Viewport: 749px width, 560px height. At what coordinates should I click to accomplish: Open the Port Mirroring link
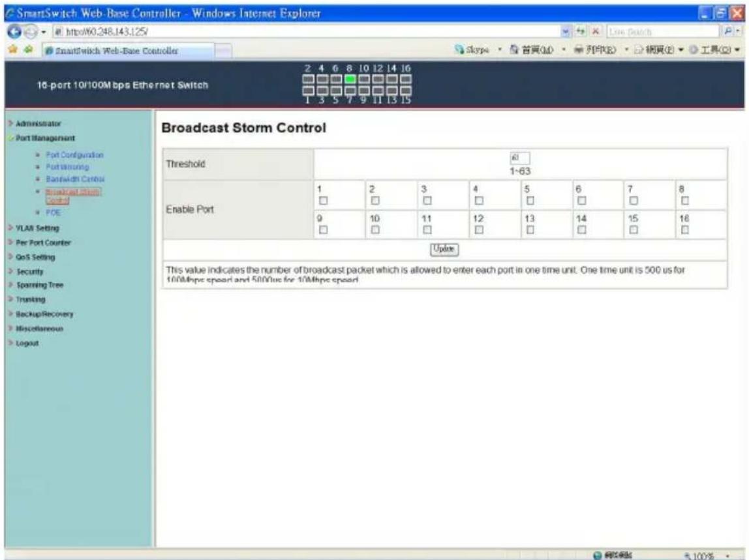click(67, 167)
